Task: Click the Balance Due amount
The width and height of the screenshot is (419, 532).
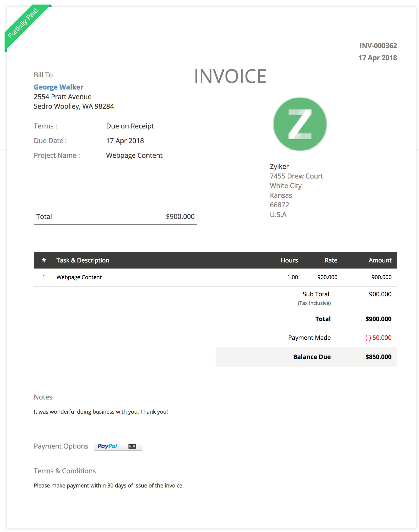Action: tap(378, 357)
